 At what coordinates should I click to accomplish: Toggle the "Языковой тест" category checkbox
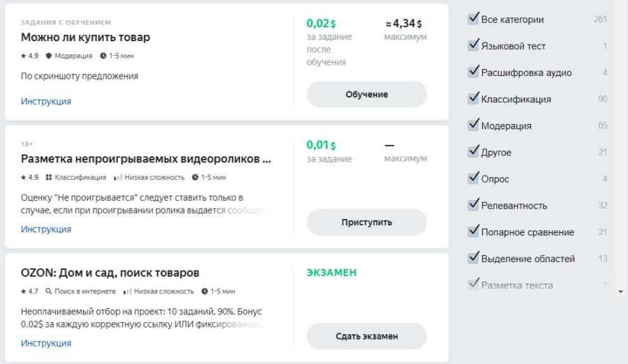pos(473,45)
